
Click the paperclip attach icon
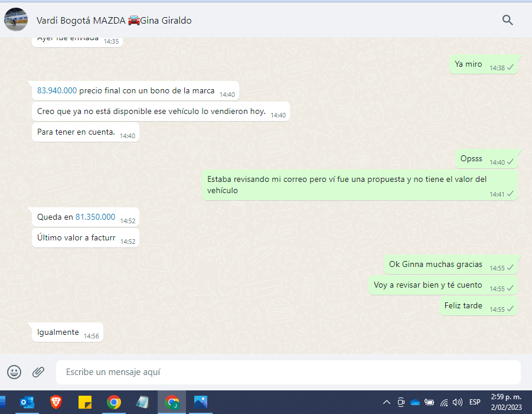tap(38, 372)
